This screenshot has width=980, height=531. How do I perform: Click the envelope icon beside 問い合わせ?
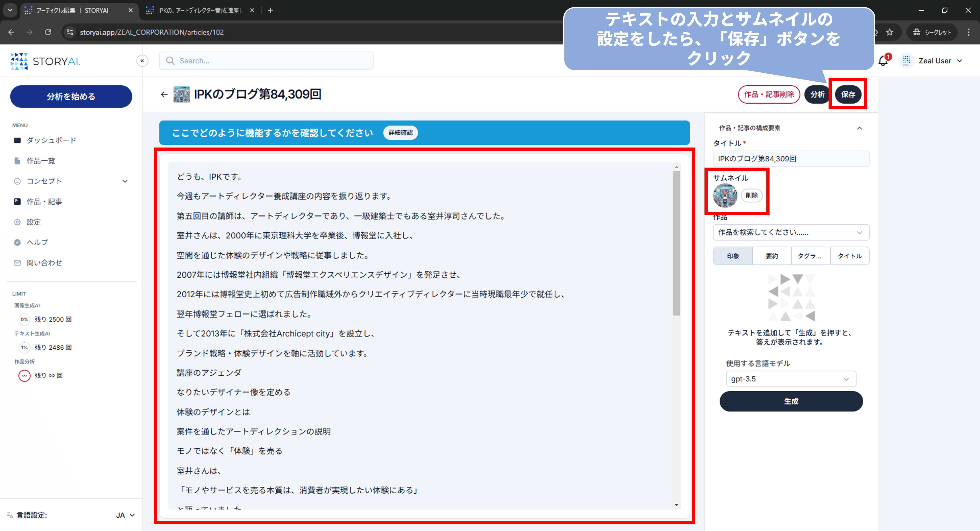(17, 263)
